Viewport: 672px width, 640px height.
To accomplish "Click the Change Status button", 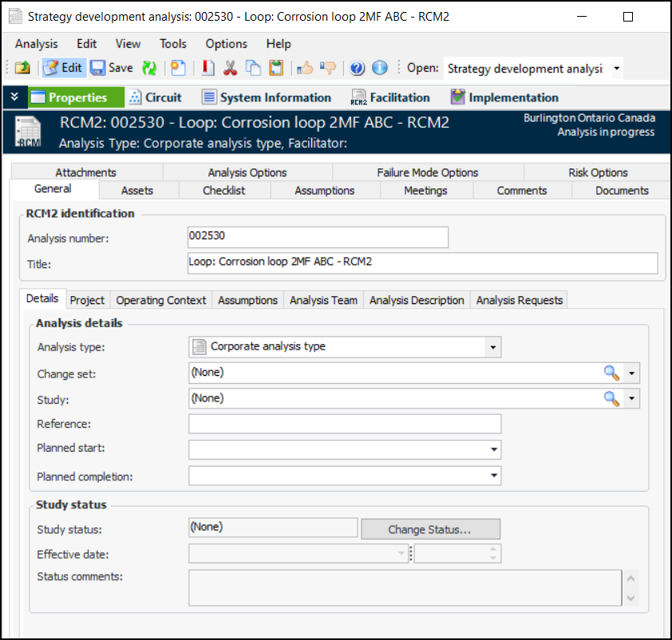I will coord(430,529).
